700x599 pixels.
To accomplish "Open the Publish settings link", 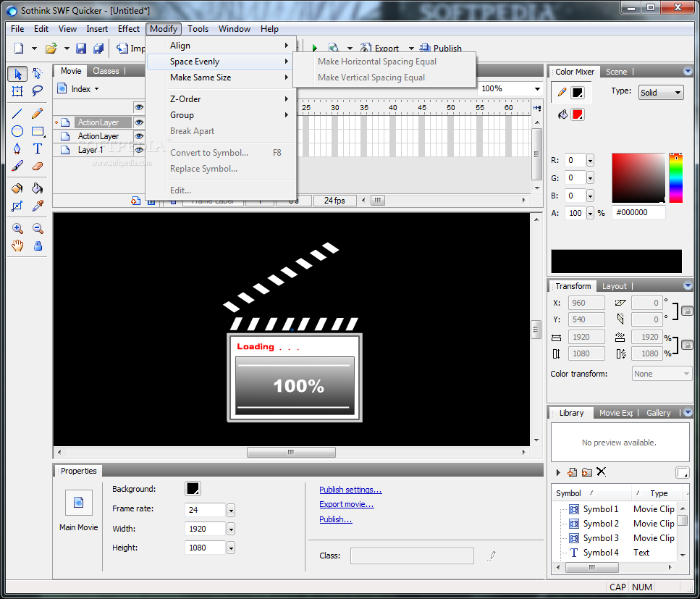I will (350, 490).
